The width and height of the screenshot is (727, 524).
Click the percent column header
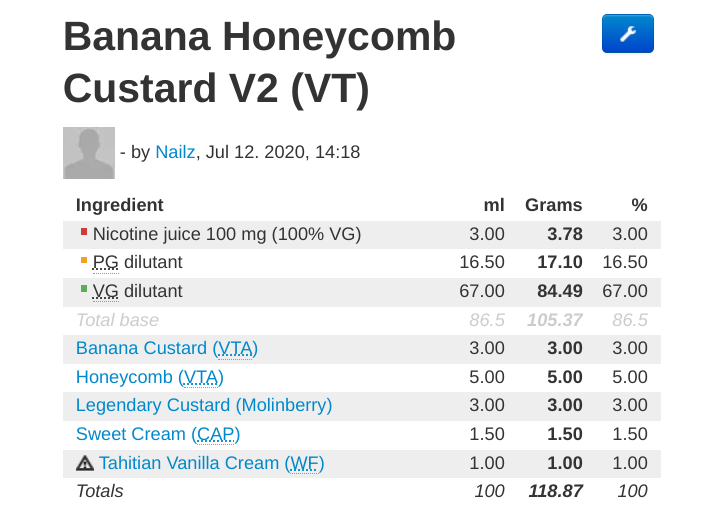coord(639,205)
